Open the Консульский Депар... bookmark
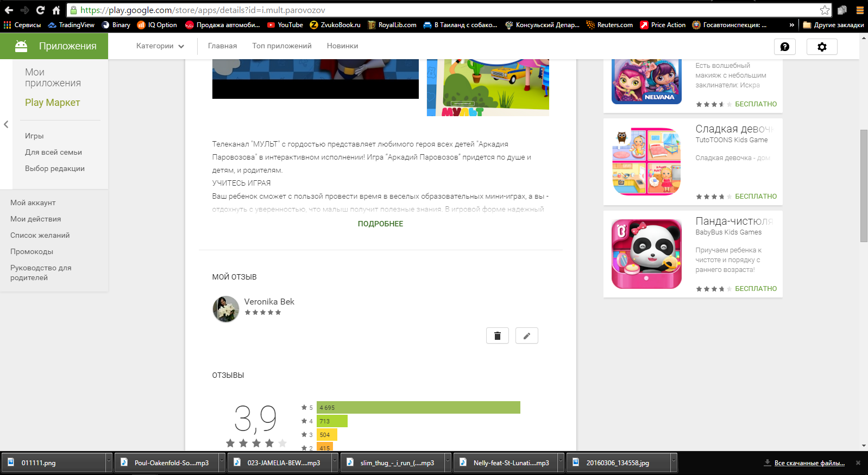Screen dimensions: 868x475 (x=542, y=25)
